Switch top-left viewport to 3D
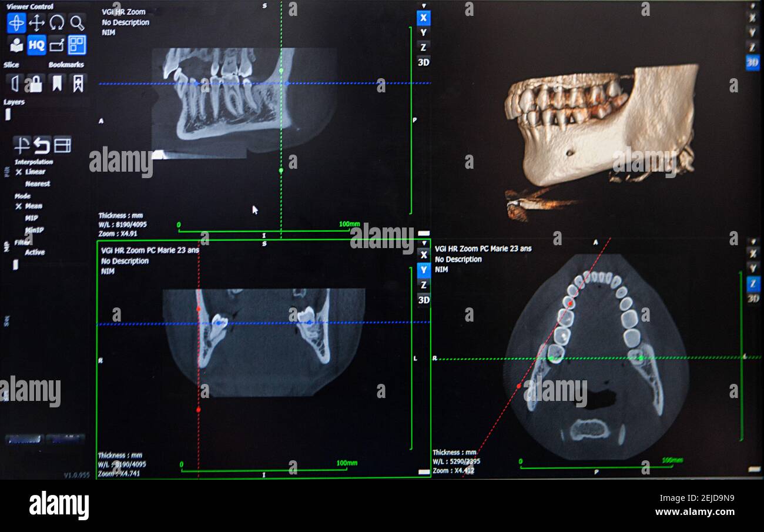Viewport: 764px width, 532px height. (423, 62)
